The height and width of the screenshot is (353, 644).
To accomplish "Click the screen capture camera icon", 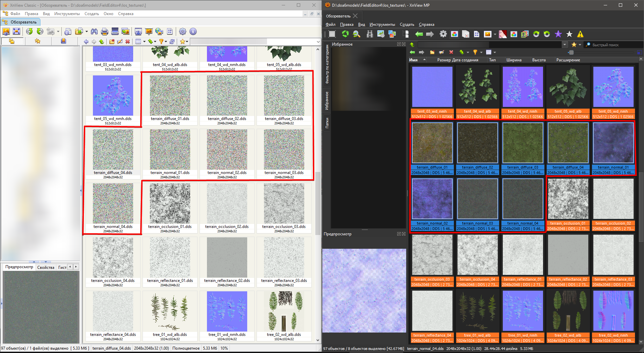I will (138, 32).
